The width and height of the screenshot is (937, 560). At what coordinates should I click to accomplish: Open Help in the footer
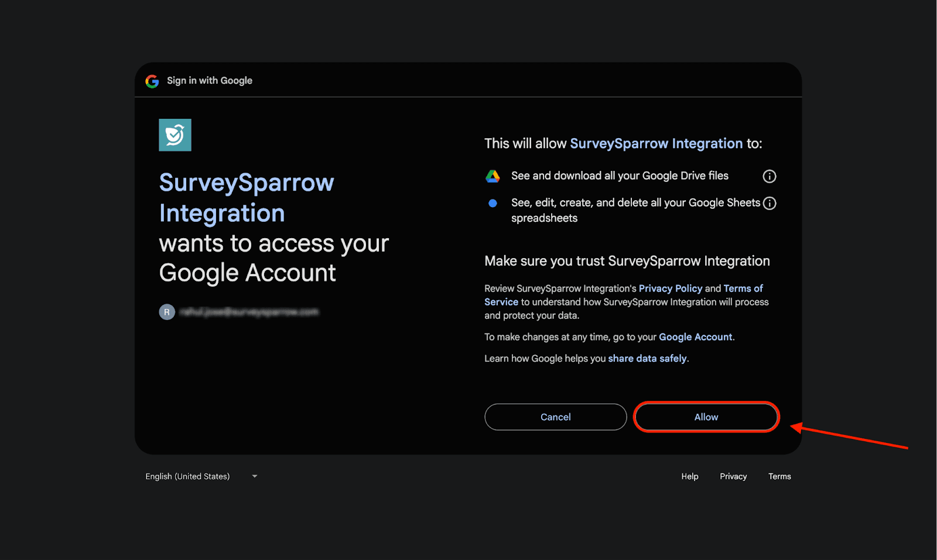tap(689, 476)
